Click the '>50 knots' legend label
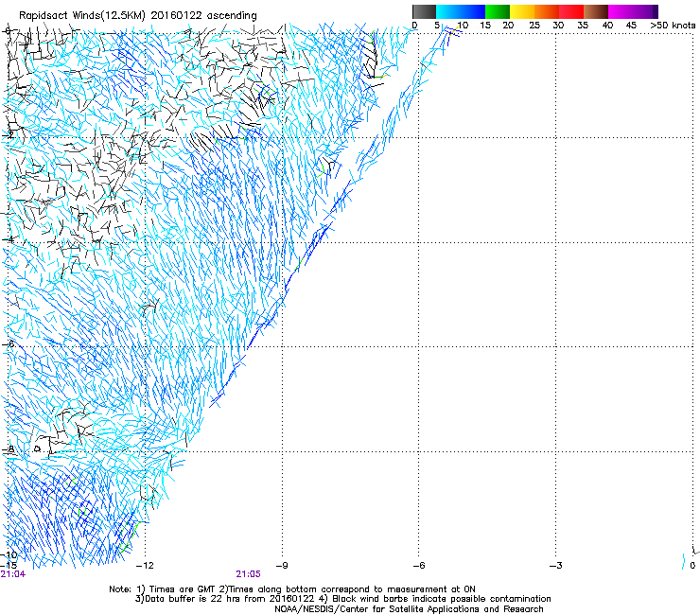Screen dimensions: 700x615 tap(673, 26)
